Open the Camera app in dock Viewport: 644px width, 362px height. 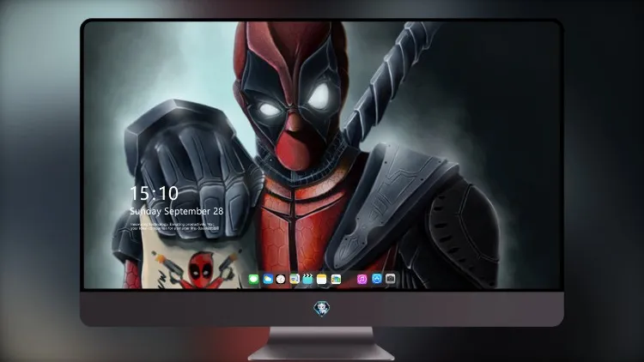(391, 279)
